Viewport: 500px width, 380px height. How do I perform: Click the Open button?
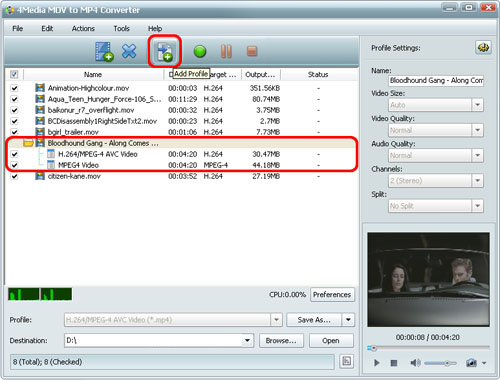pyautogui.click(x=331, y=341)
